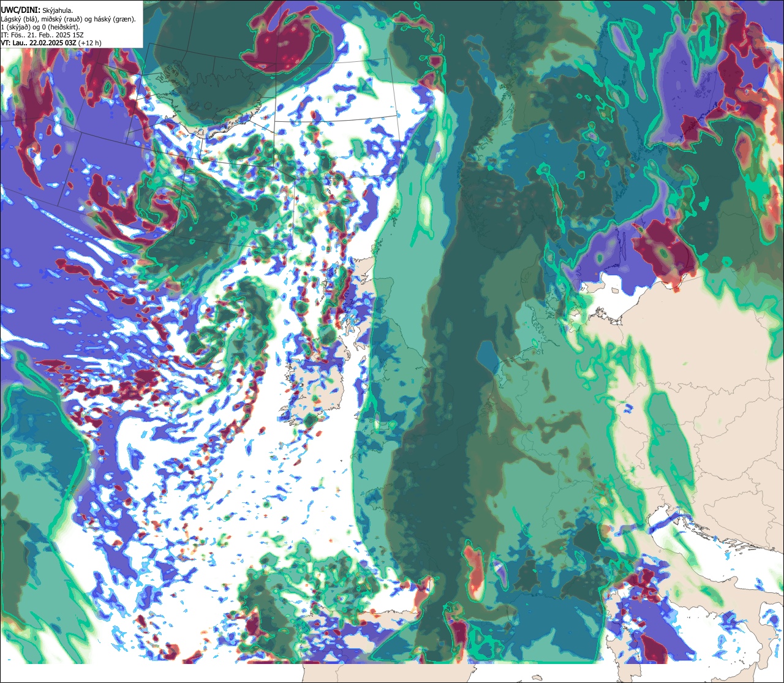The width and height of the screenshot is (784, 683).
Task: Click the "1 (skýjað) og 0 (heiðskírt)." legend line
Action: (x=40, y=27)
